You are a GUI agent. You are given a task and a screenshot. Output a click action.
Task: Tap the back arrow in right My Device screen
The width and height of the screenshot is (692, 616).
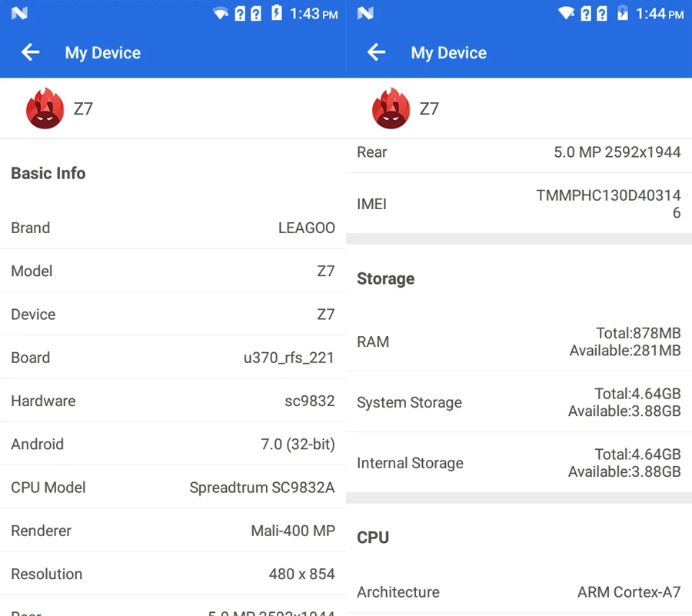[377, 52]
